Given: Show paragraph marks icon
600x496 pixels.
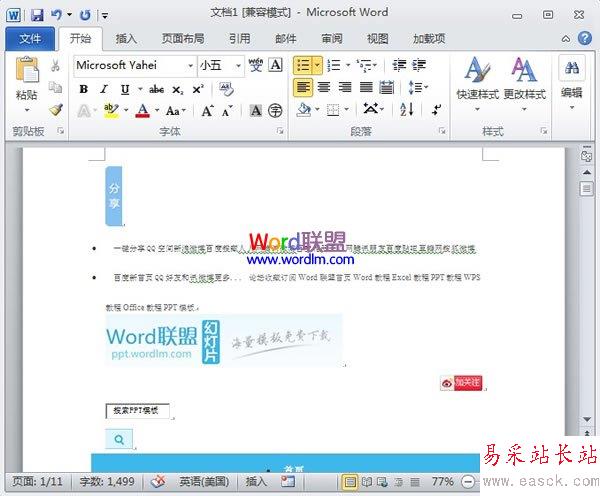Looking at the screenshot, I should click(436, 110).
